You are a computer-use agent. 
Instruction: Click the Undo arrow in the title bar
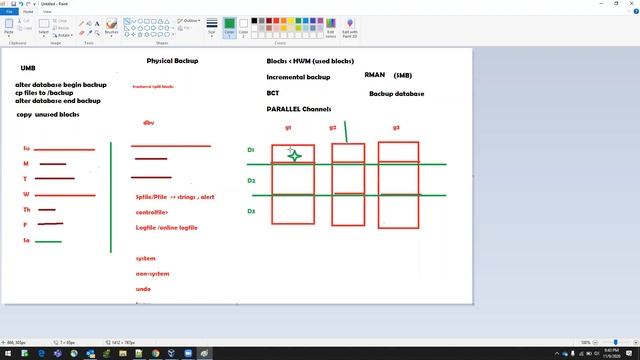[x=20, y=4]
